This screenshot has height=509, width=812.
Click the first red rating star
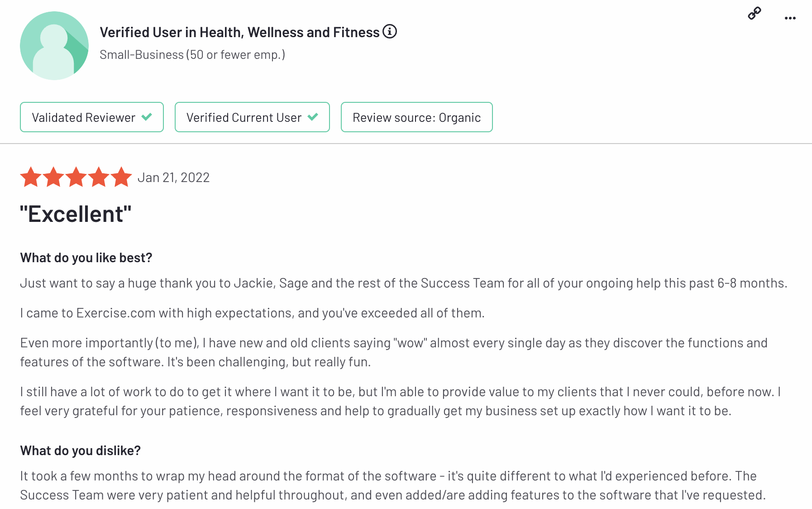click(x=31, y=177)
